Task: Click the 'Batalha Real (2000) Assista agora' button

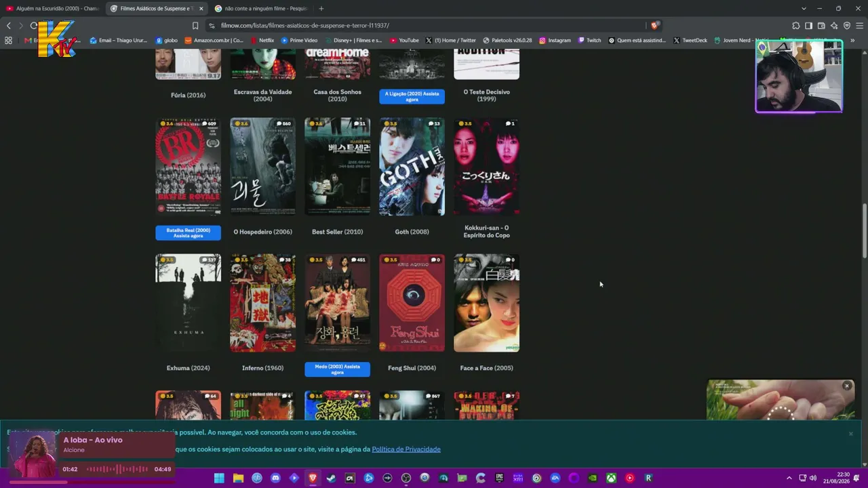Action: pos(188,232)
